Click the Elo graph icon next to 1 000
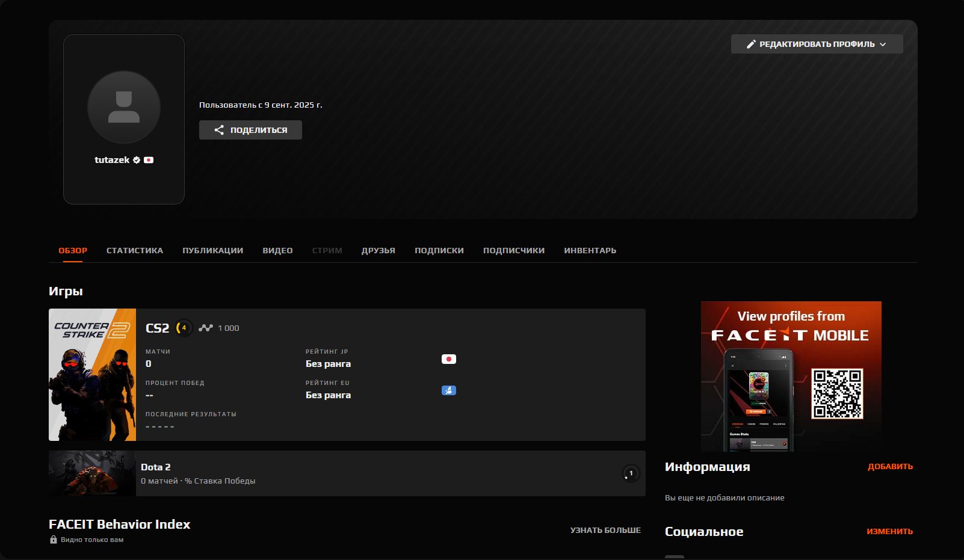Viewport: 964px width, 560px height. [x=205, y=328]
